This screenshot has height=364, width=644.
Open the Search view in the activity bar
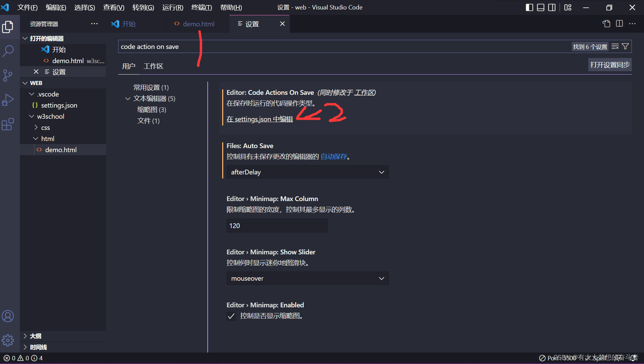[x=8, y=51]
